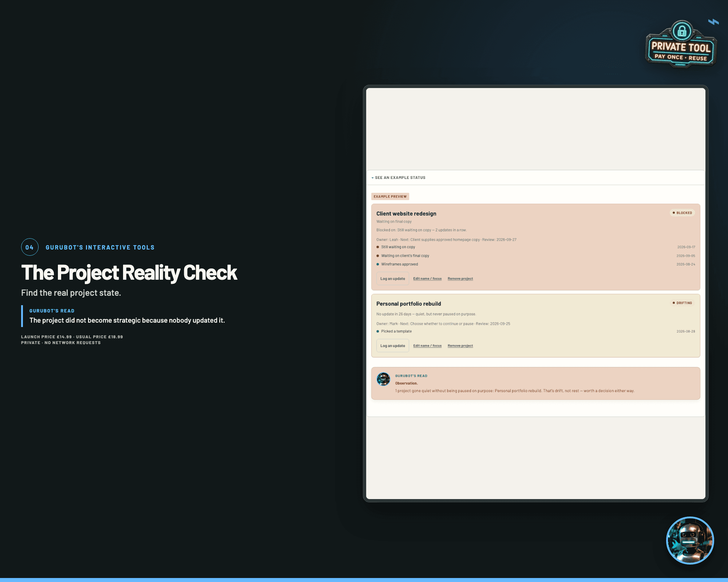The width and height of the screenshot is (728, 582).
Task: Remove the Personal portfolio rebuild project
Action: coord(460,346)
